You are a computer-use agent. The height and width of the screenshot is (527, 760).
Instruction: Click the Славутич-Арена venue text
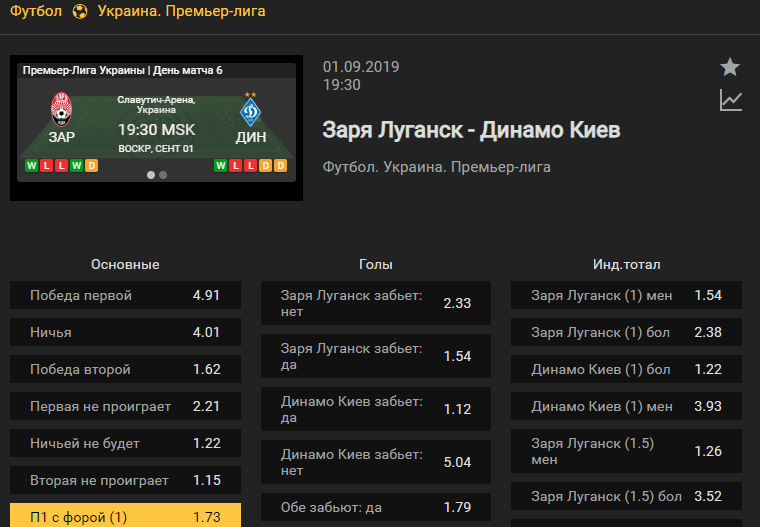156,104
